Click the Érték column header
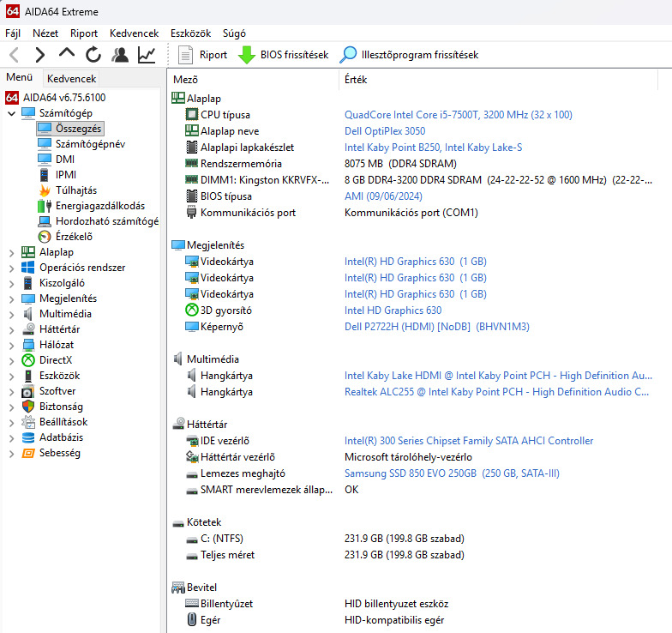Image resolution: width=672 pixels, height=633 pixels. tap(499, 80)
